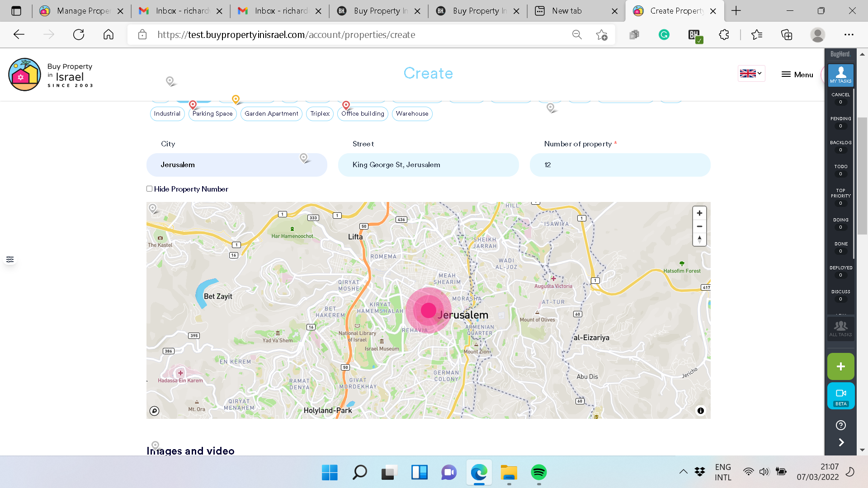Click the Number of property field

[x=620, y=165]
